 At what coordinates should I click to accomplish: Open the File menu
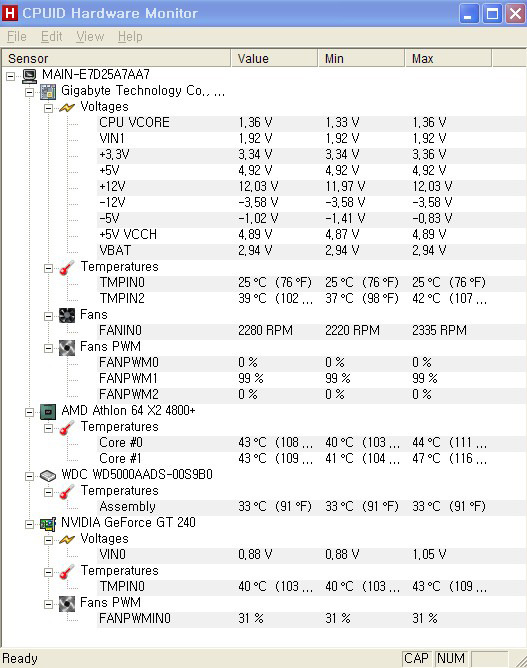(x=17, y=37)
